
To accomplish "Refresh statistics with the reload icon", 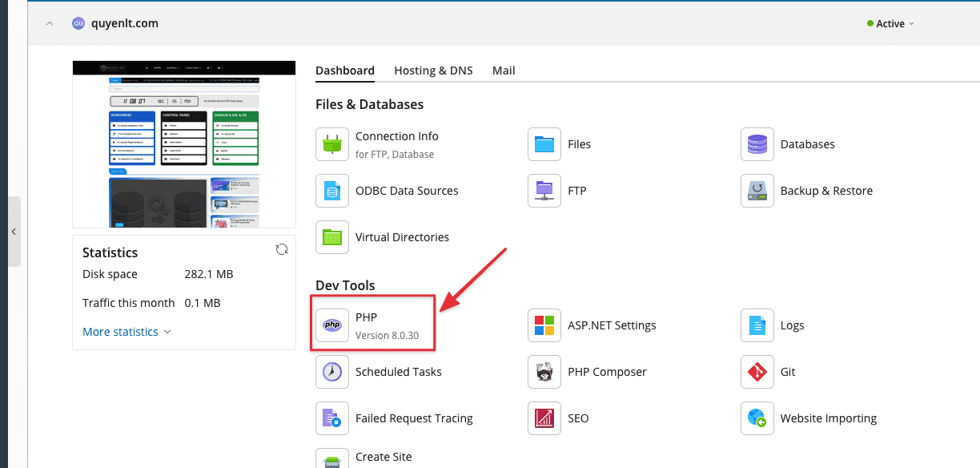I will [x=282, y=249].
